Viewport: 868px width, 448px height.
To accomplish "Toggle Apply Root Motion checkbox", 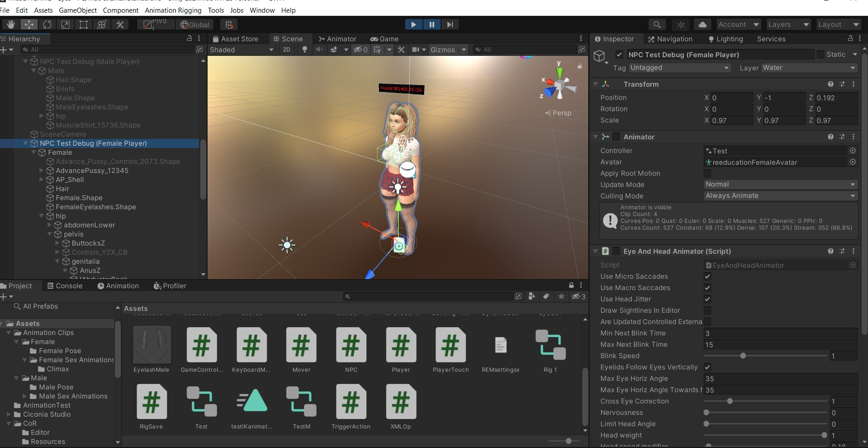I will [x=707, y=173].
